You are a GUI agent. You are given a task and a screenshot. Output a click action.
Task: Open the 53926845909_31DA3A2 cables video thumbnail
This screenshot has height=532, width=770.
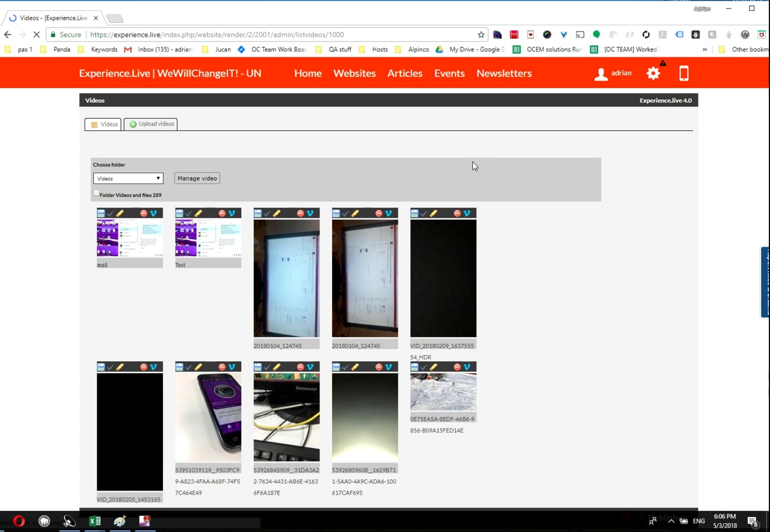click(x=286, y=417)
